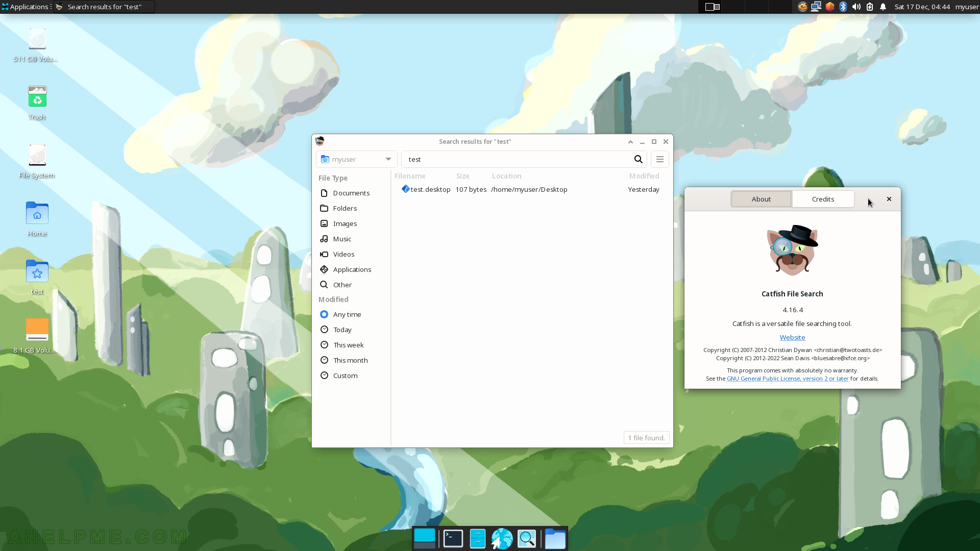980x551 pixels.
Task: Switch to the Credits tab
Action: pos(823,199)
